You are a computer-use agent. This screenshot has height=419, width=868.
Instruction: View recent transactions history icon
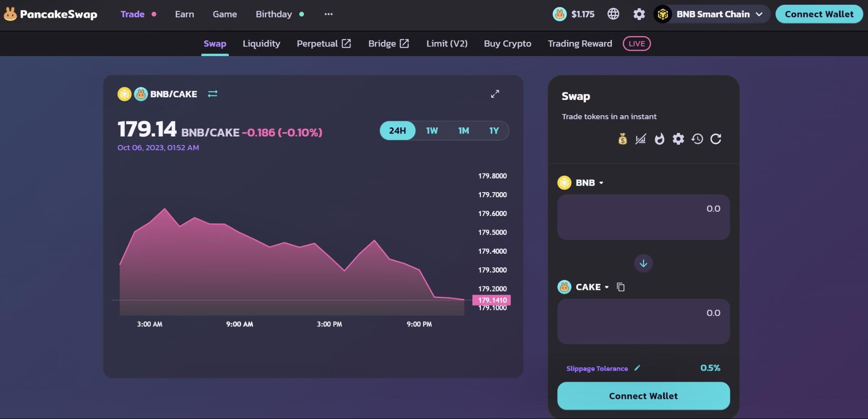(697, 139)
